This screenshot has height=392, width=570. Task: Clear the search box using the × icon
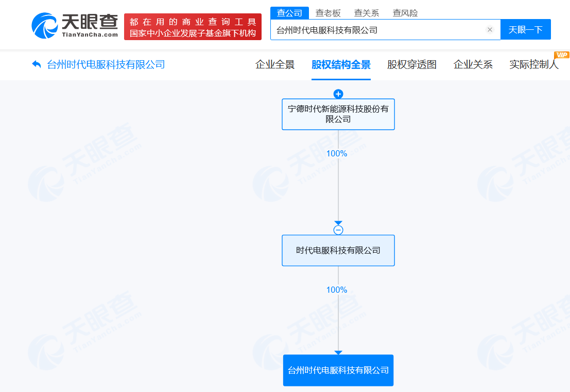pyautogui.click(x=490, y=29)
